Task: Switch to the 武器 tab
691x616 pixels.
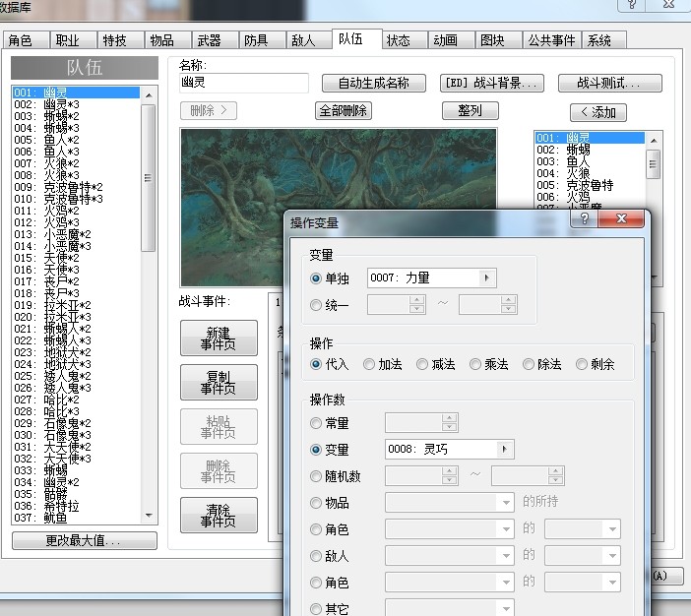Action: coord(215,40)
